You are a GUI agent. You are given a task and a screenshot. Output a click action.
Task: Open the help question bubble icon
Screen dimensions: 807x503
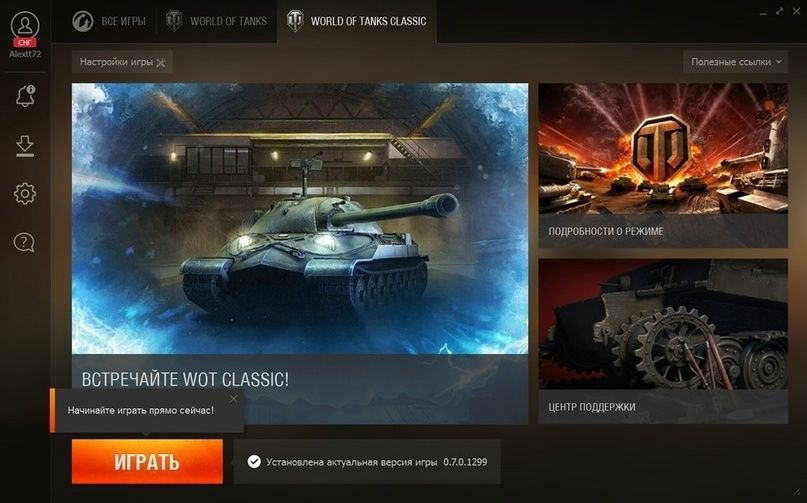pyautogui.click(x=24, y=242)
